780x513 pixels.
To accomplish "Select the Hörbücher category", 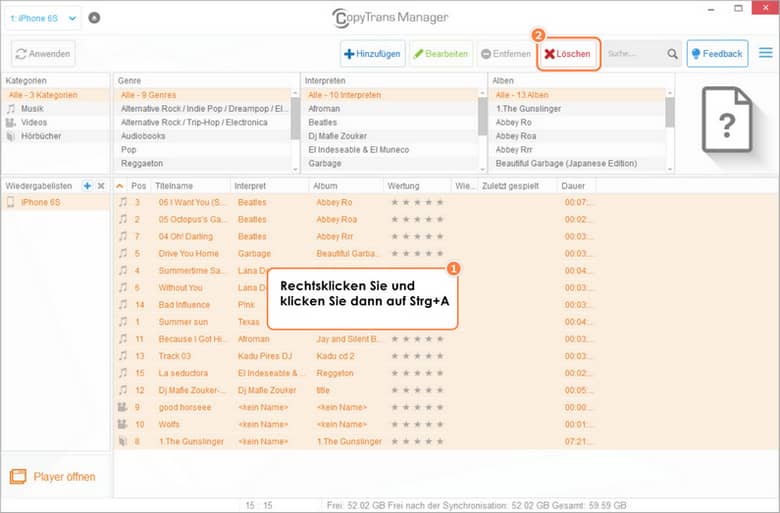I will [55, 136].
